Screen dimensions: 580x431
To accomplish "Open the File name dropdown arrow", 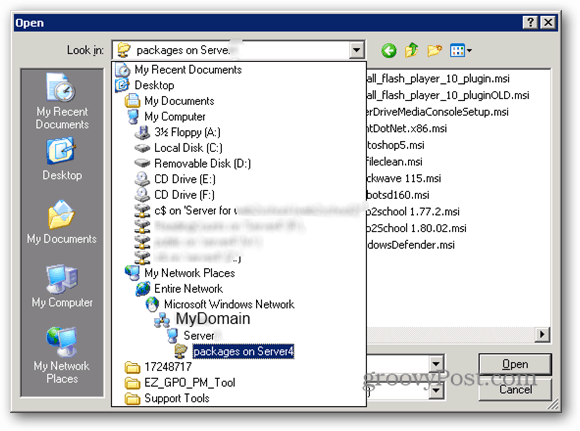I will (436, 364).
